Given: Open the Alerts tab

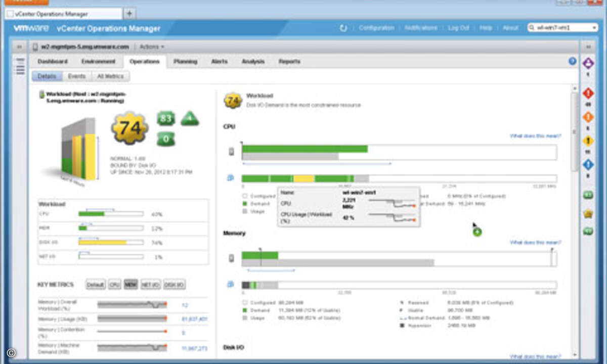Looking at the screenshot, I should tap(219, 62).
